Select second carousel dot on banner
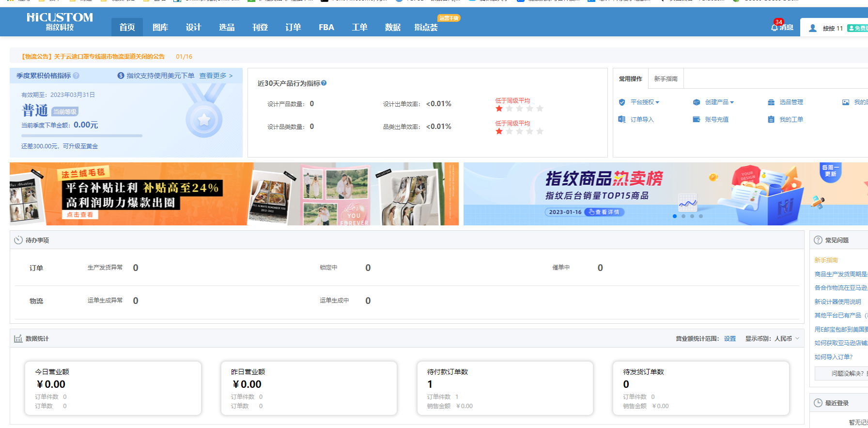Image resolution: width=868 pixels, height=428 pixels. [683, 216]
